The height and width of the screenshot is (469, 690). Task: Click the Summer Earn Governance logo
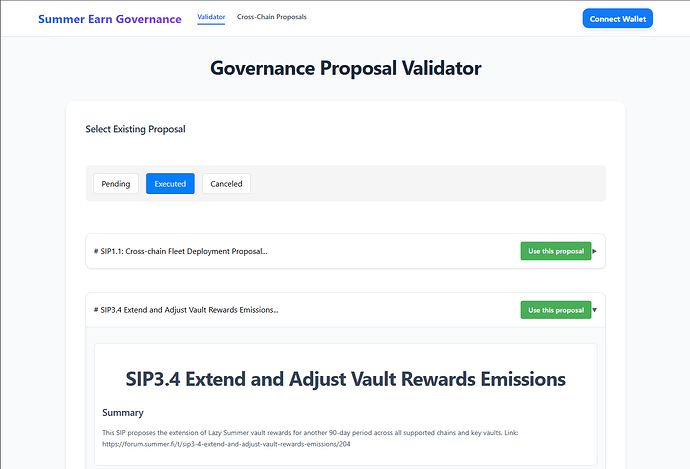pos(110,19)
